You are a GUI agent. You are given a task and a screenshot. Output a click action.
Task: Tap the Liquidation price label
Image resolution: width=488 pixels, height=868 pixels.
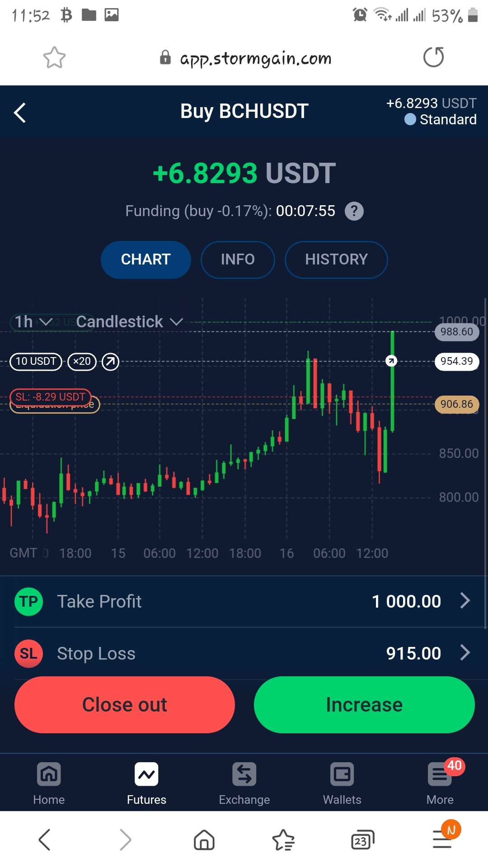pyautogui.click(x=55, y=406)
